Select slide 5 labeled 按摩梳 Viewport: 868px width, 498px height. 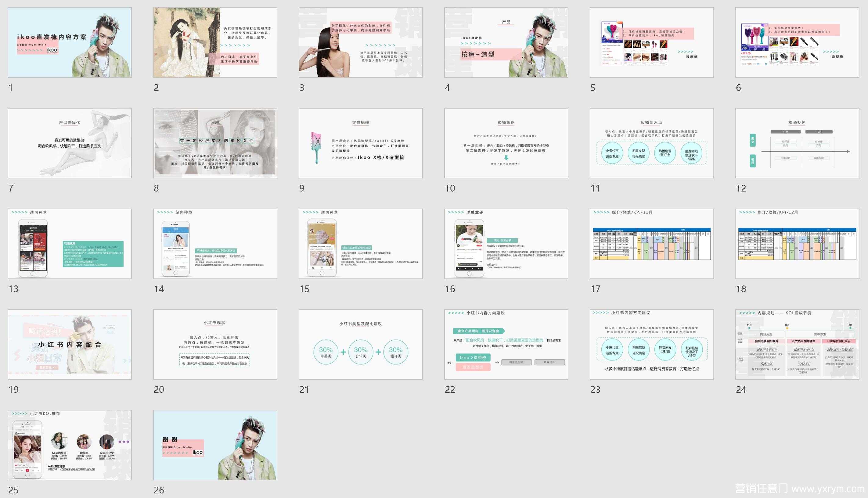click(652, 42)
